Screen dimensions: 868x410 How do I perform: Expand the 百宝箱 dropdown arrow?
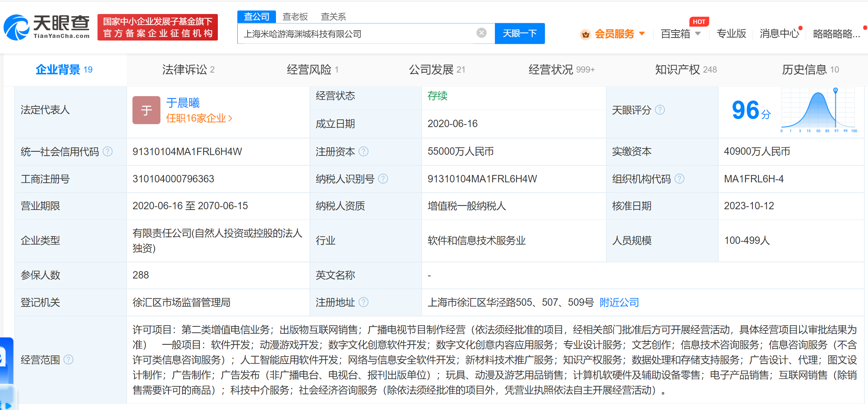click(x=698, y=34)
